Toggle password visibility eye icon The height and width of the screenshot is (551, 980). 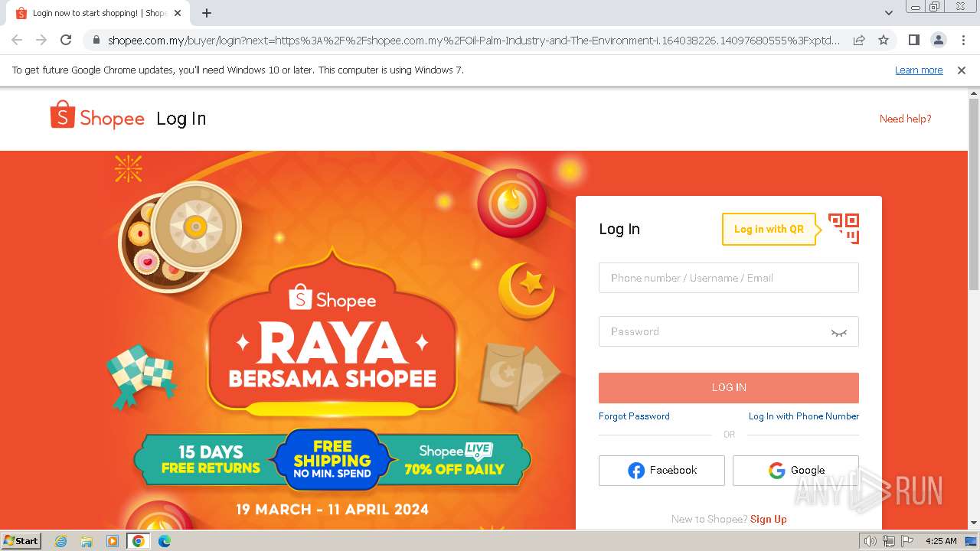click(x=839, y=332)
